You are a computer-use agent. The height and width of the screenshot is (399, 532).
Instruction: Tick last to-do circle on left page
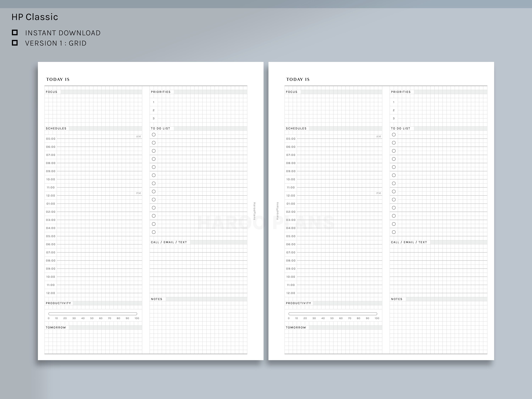tap(154, 232)
